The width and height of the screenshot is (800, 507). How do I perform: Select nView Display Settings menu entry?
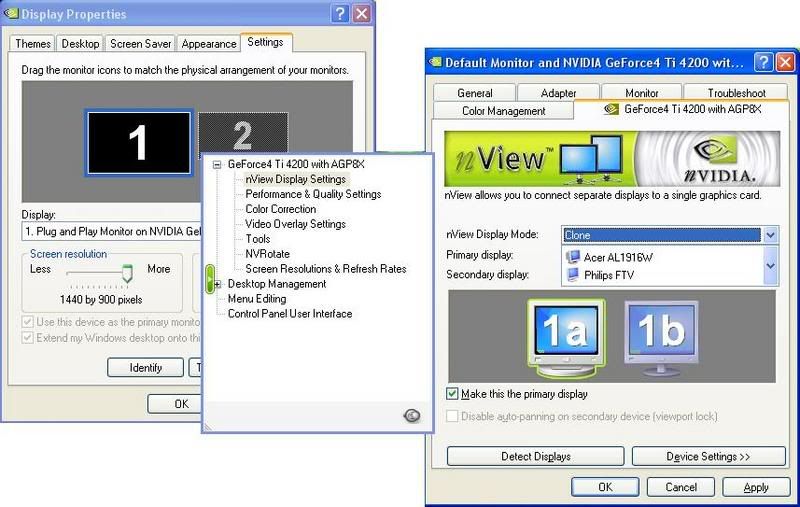[295, 179]
